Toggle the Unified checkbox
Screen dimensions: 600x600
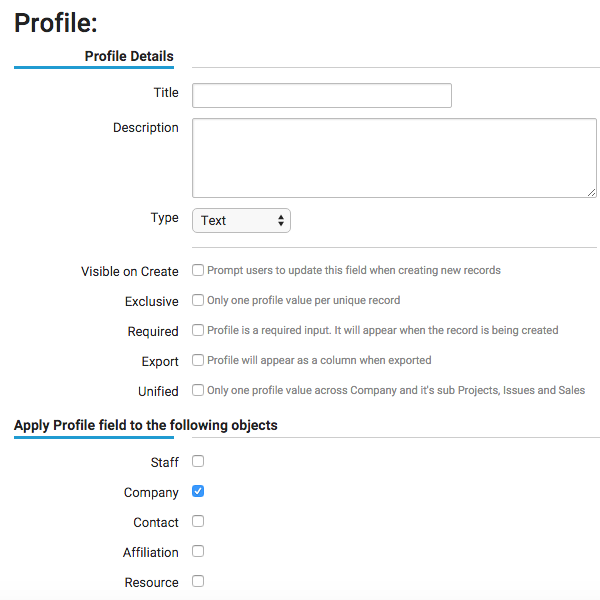coord(198,390)
